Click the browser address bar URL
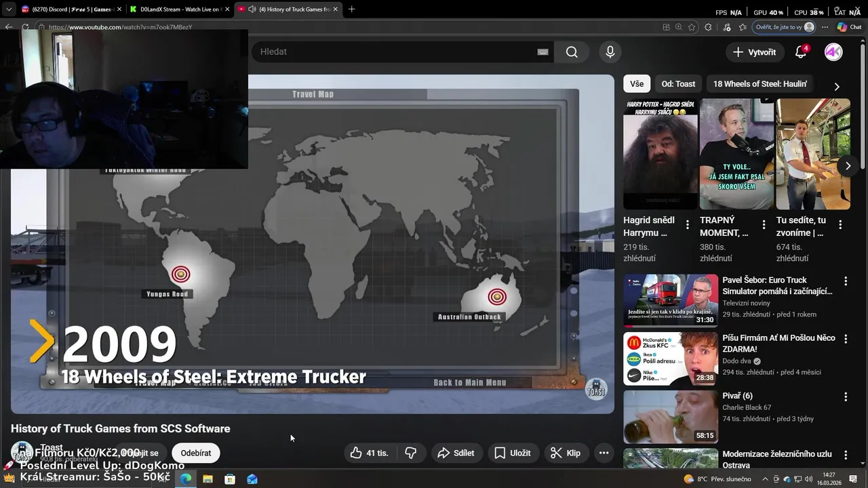The width and height of the screenshot is (868, 488). click(121, 27)
